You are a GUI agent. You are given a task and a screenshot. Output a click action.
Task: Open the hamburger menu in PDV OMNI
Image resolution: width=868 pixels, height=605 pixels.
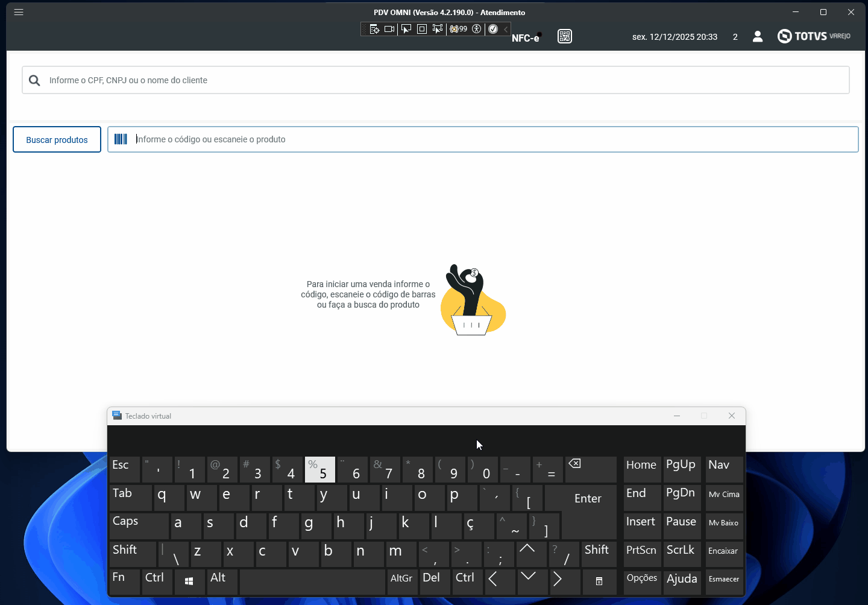[x=19, y=12]
